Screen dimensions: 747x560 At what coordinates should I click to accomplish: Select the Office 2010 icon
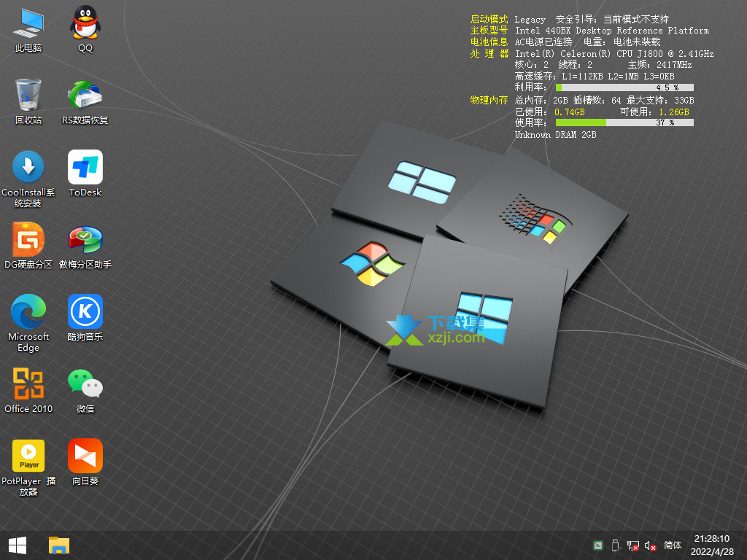(x=28, y=391)
